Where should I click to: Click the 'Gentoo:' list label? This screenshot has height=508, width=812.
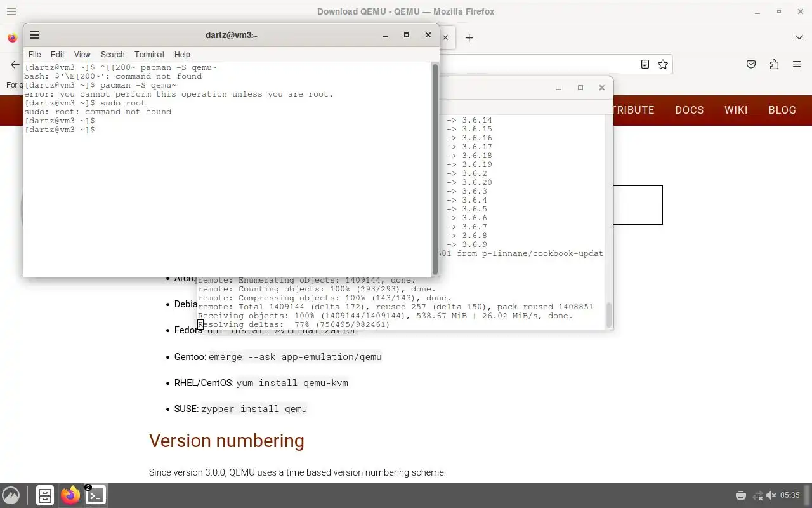click(x=190, y=357)
